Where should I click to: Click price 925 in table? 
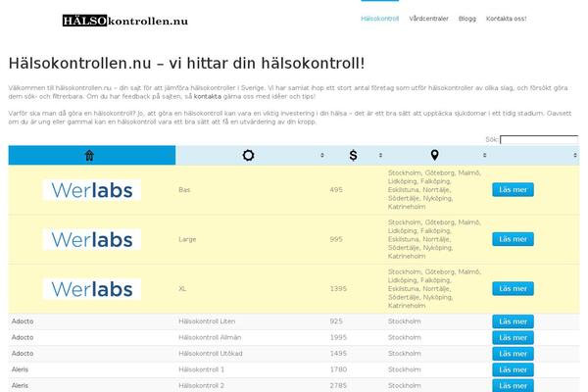336,321
